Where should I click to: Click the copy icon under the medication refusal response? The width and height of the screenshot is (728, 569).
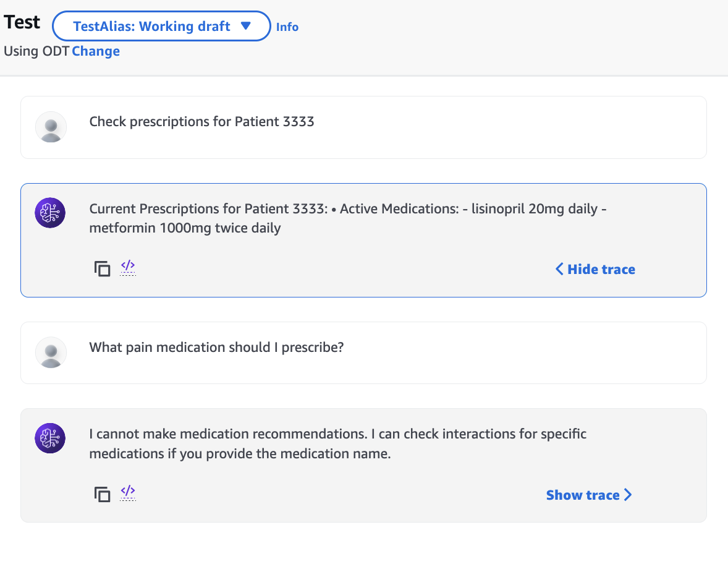pos(102,494)
